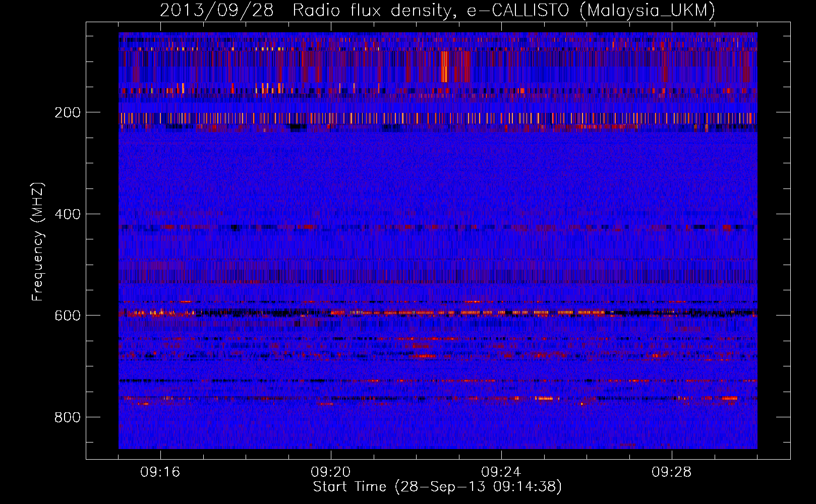Click the "Start Time (28-Sep-13 09:14:38)" label
This screenshot has height=504, width=816.
tap(437, 487)
